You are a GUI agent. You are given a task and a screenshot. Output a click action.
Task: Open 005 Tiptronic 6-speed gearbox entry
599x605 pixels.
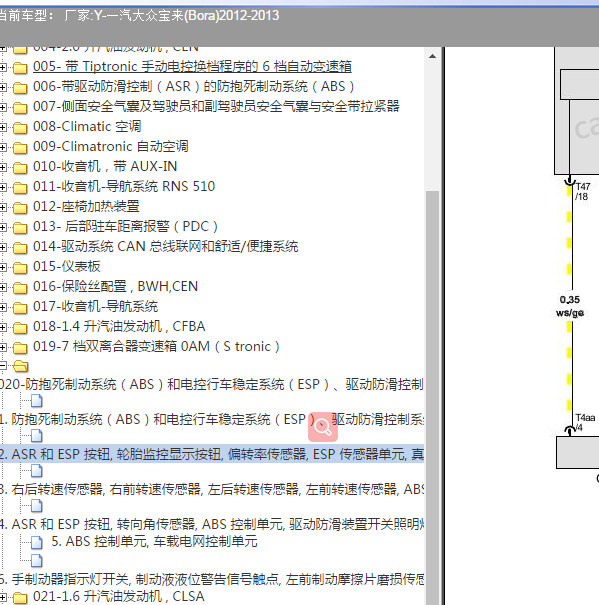click(x=192, y=66)
